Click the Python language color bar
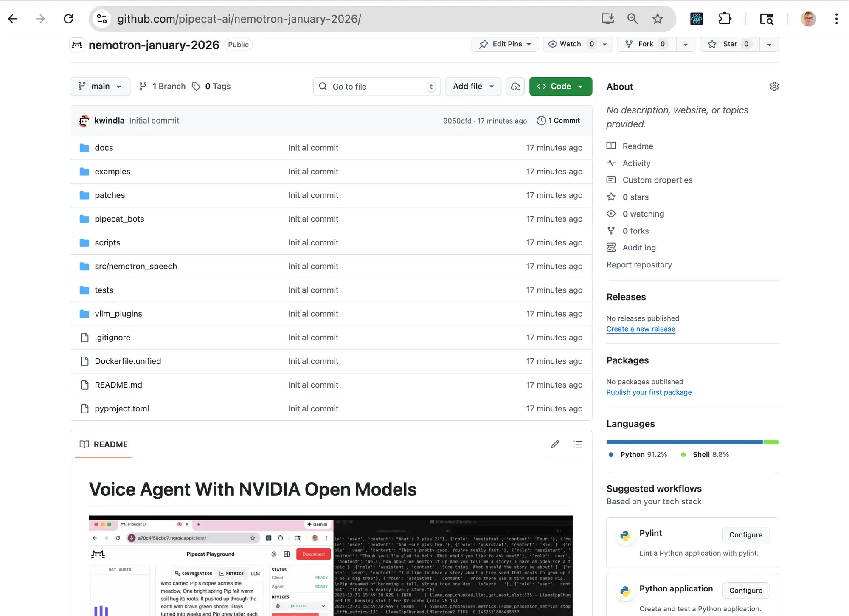The width and height of the screenshot is (849, 616). [684, 442]
